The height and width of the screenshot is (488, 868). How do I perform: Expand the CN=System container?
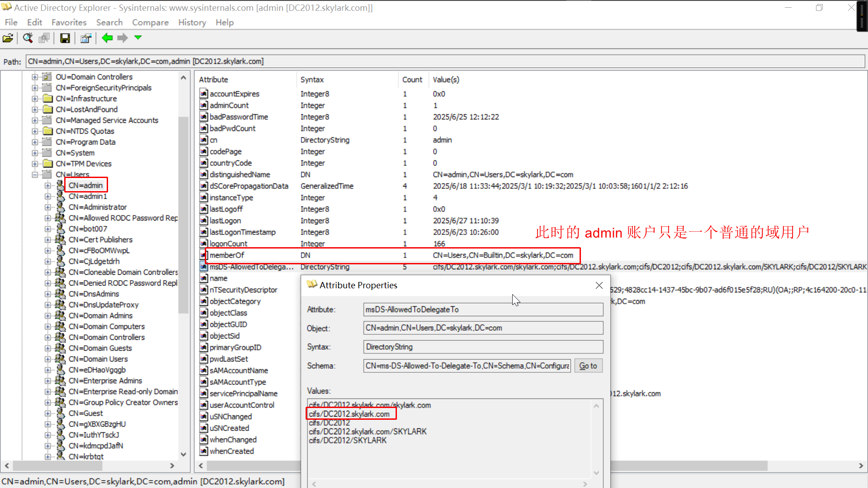coord(35,153)
